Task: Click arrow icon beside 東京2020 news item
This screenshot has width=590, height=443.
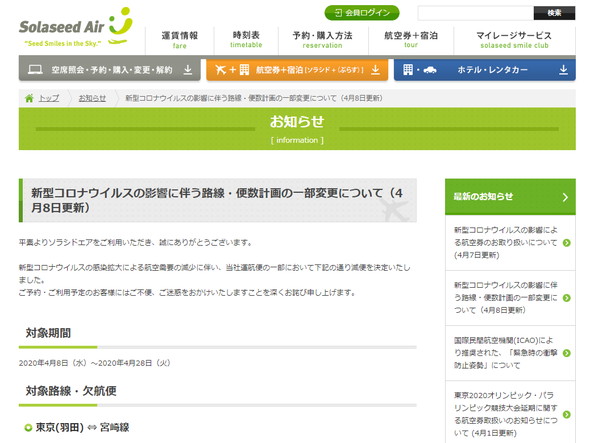Action: click(x=567, y=414)
